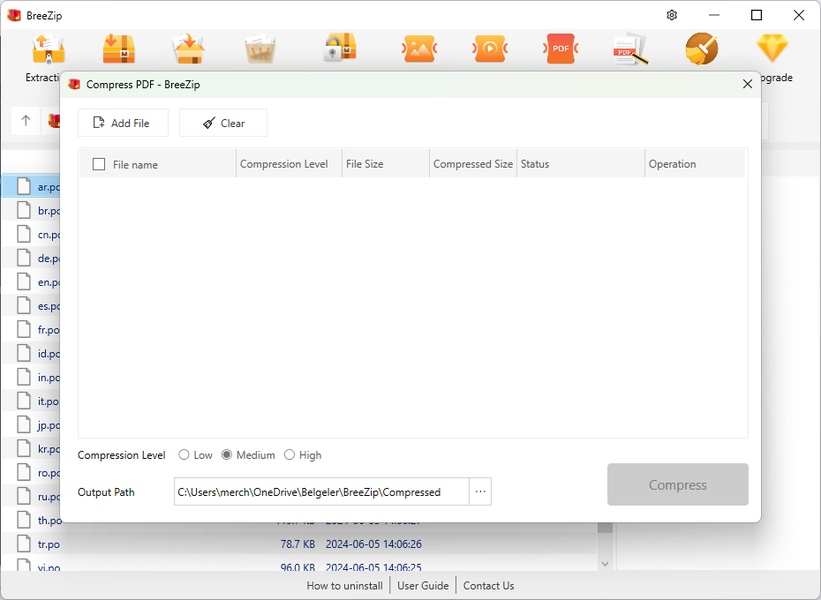Open the image compression tool icon

[418, 48]
